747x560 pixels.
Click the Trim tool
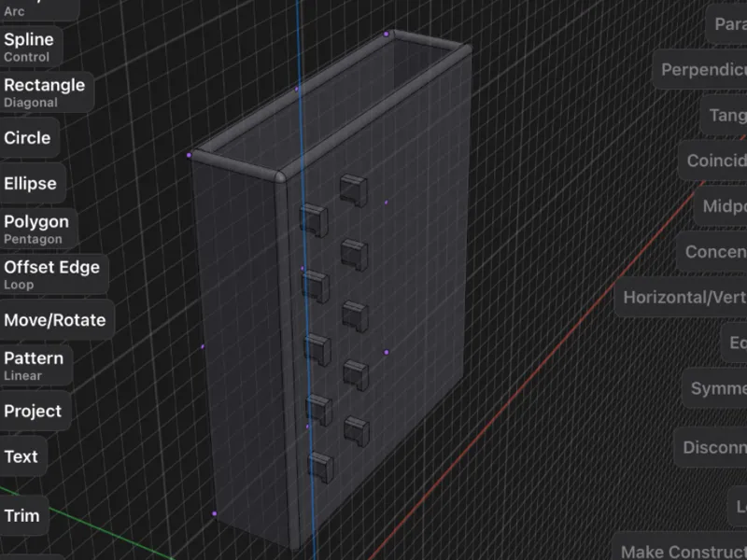[24, 516]
